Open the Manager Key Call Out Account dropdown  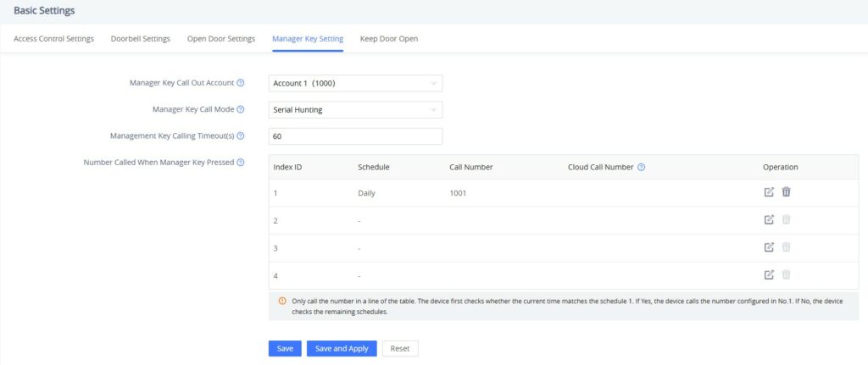tap(355, 84)
